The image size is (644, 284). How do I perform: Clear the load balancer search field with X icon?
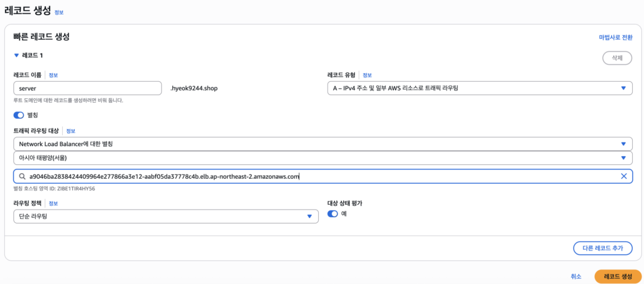[623, 176]
